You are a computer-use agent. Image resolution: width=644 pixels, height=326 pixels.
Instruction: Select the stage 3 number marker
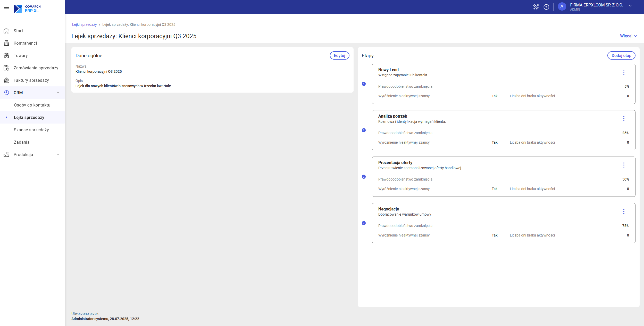364,177
